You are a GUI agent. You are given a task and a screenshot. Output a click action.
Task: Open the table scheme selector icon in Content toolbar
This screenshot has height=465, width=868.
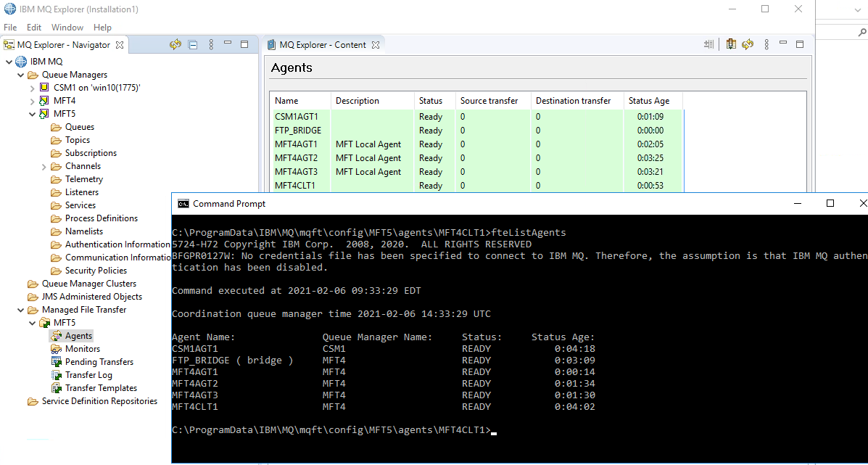click(731, 44)
